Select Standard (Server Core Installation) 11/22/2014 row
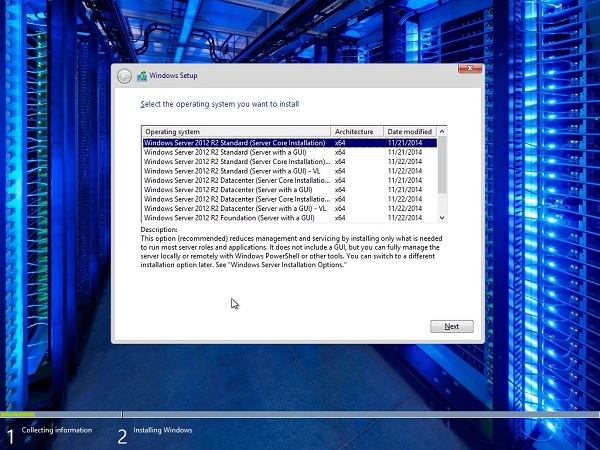The image size is (600, 450). pos(290,161)
